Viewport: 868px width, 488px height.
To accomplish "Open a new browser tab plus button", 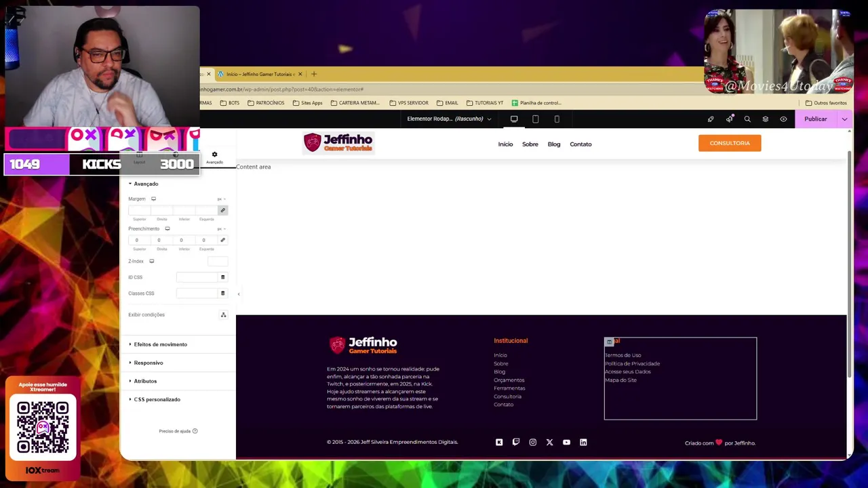I will click(313, 74).
